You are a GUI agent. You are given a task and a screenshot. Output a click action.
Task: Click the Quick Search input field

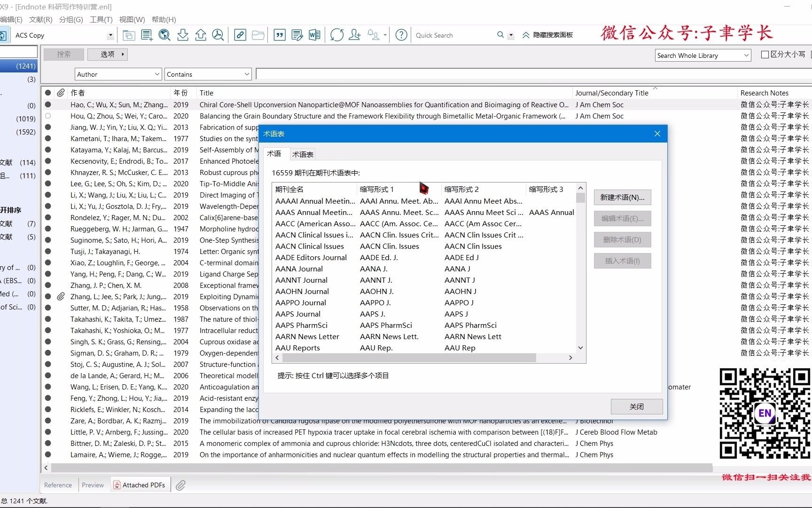point(453,35)
